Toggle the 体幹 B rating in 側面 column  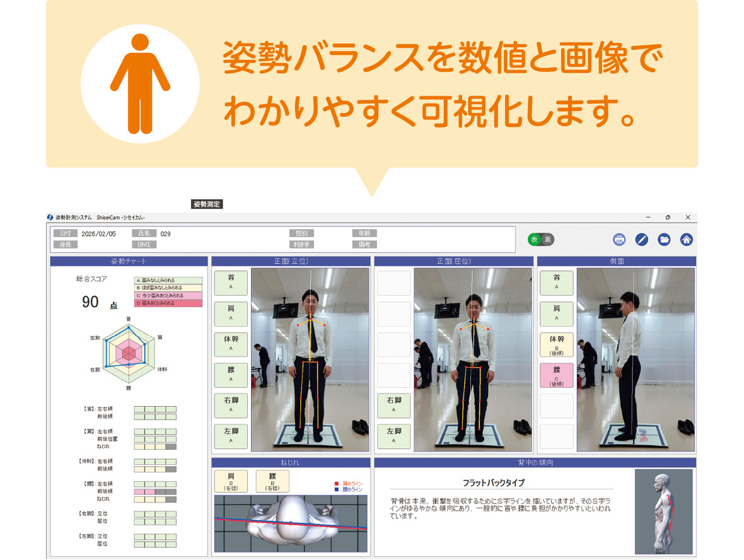pyautogui.click(x=556, y=344)
